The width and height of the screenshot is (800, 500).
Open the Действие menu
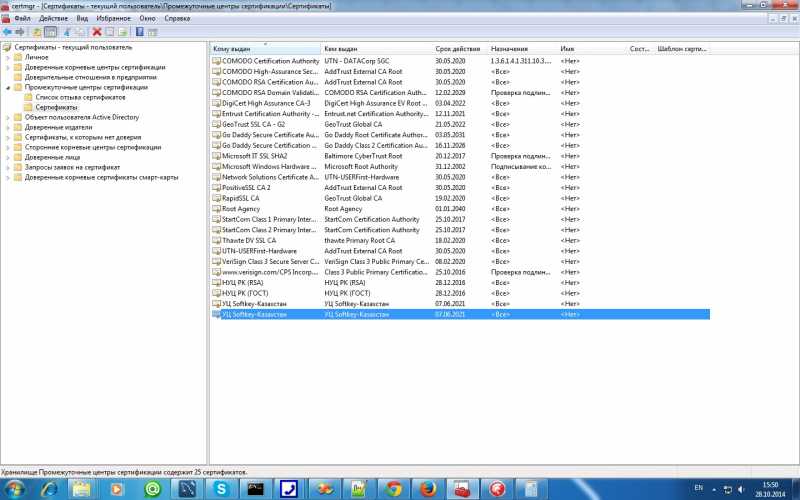pyautogui.click(x=54, y=18)
